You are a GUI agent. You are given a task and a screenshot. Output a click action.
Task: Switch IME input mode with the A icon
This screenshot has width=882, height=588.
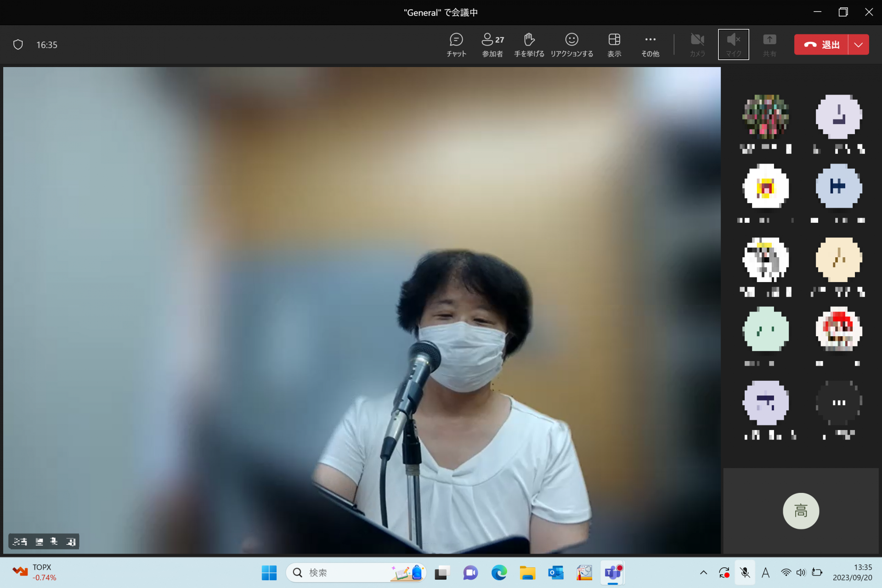click(765, 572)
